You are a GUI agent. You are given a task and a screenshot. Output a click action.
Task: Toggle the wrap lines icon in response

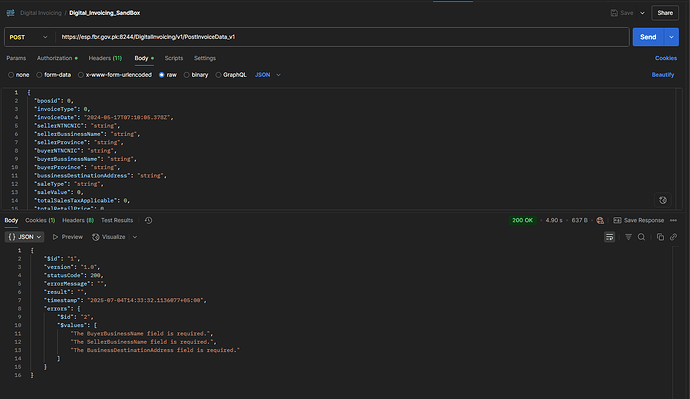[x=609, y=237]
